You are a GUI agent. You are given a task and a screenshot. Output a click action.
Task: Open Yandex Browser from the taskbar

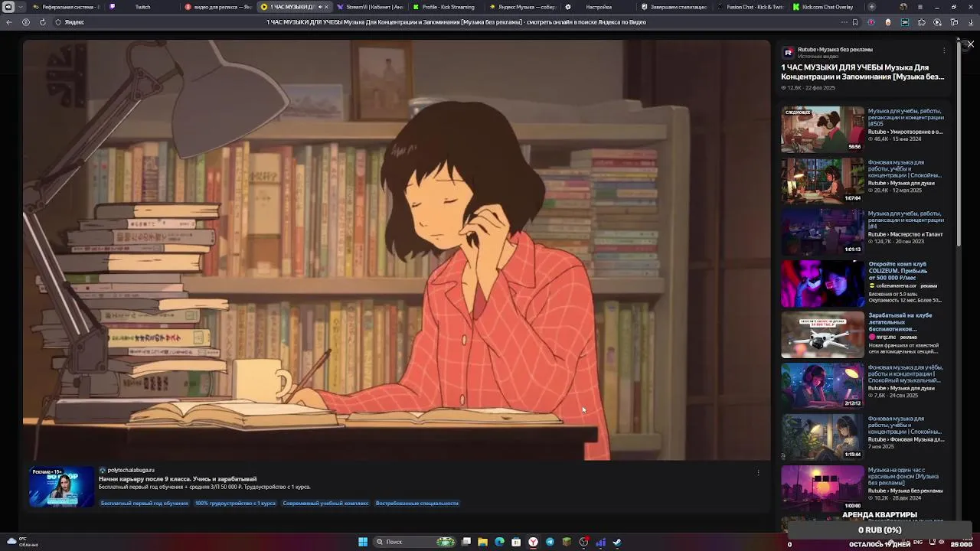[533, 542]
